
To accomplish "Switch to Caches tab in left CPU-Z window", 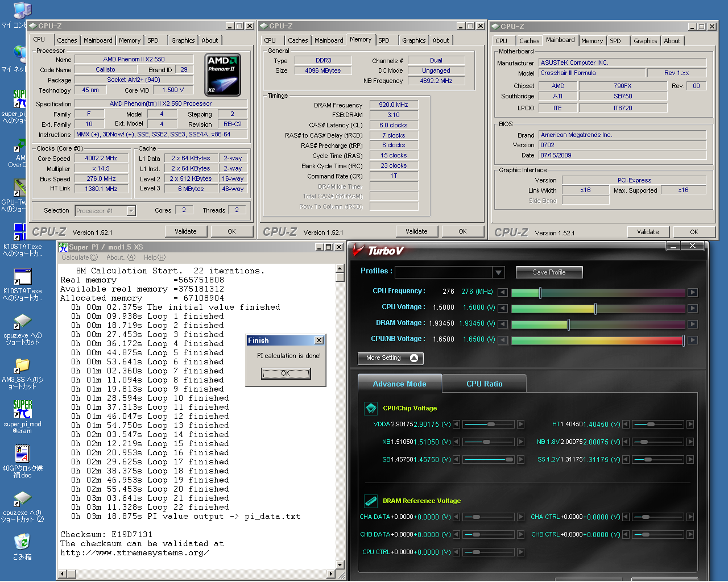I will click(x=67, y=40).
